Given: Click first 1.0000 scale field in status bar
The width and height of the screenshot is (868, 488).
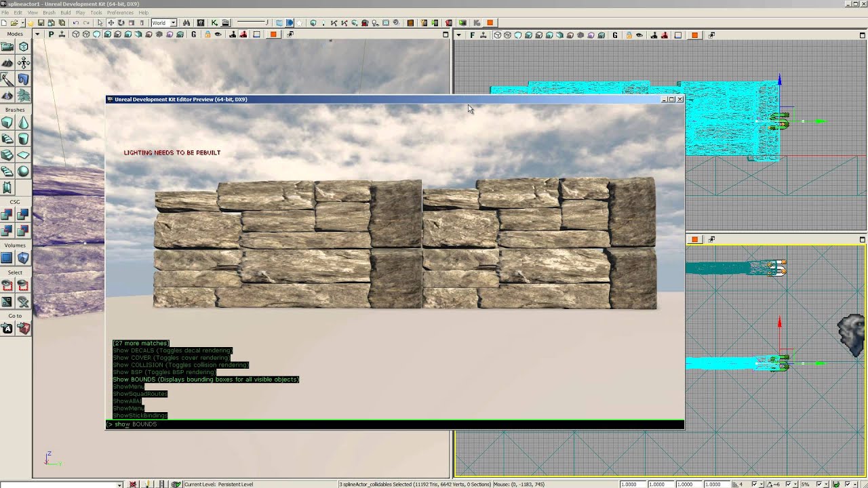Looking at the screenshot, I should tap(633, 484).
